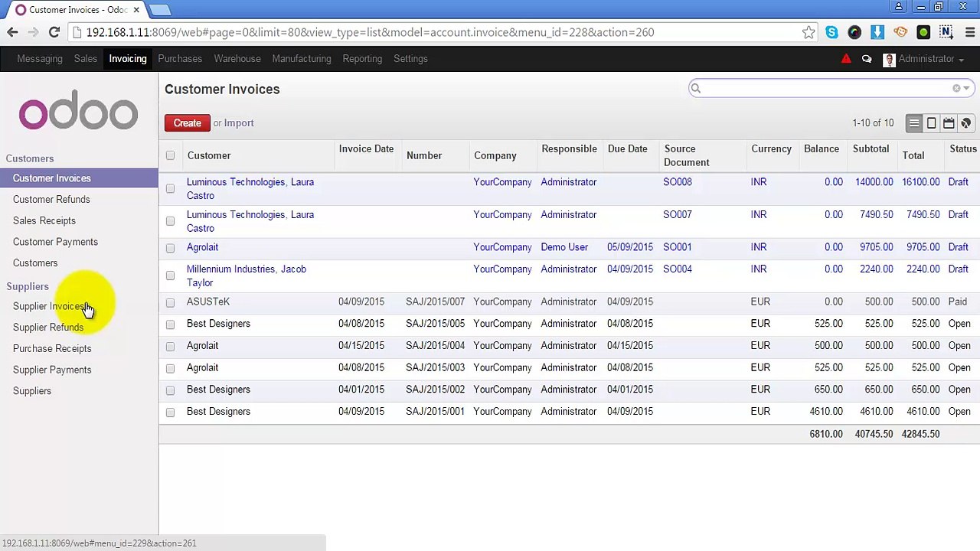Open the N clipper extension icon
Viewport: 980px width, 551px height.
pyautogui.click(x=946, y=32)
